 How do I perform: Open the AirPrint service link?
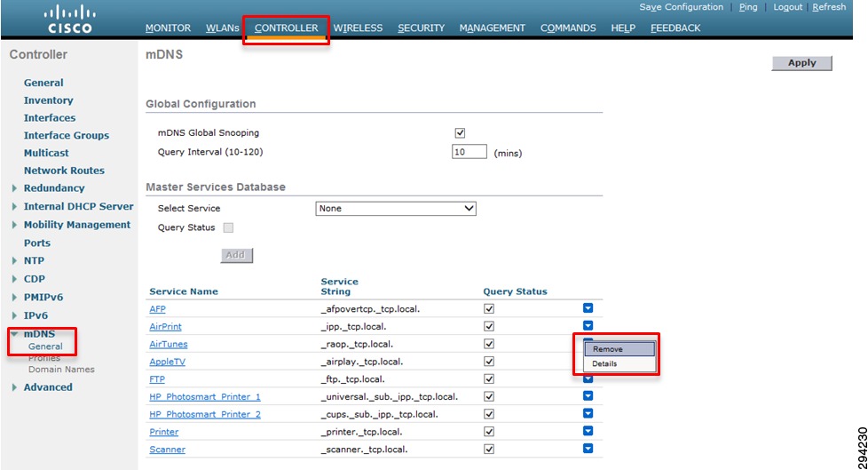point(165,326)
